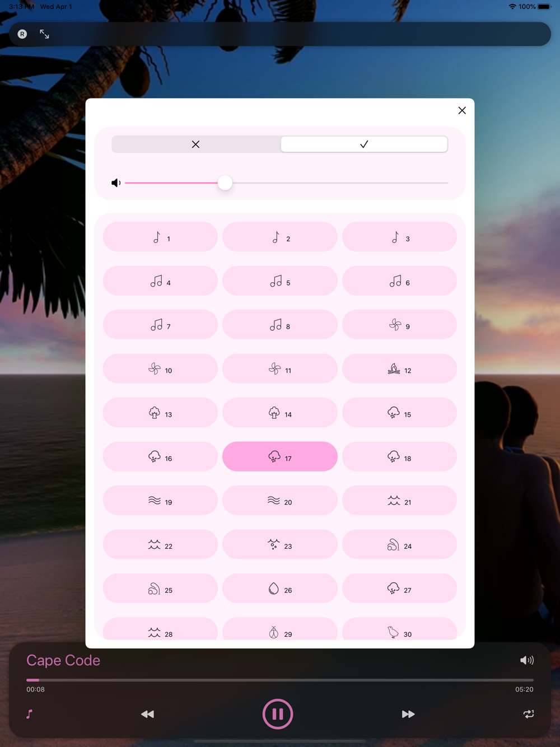Viewport: 560px width, 747px height.
Task: Choose surf wave sound 25
Action: 160,589
